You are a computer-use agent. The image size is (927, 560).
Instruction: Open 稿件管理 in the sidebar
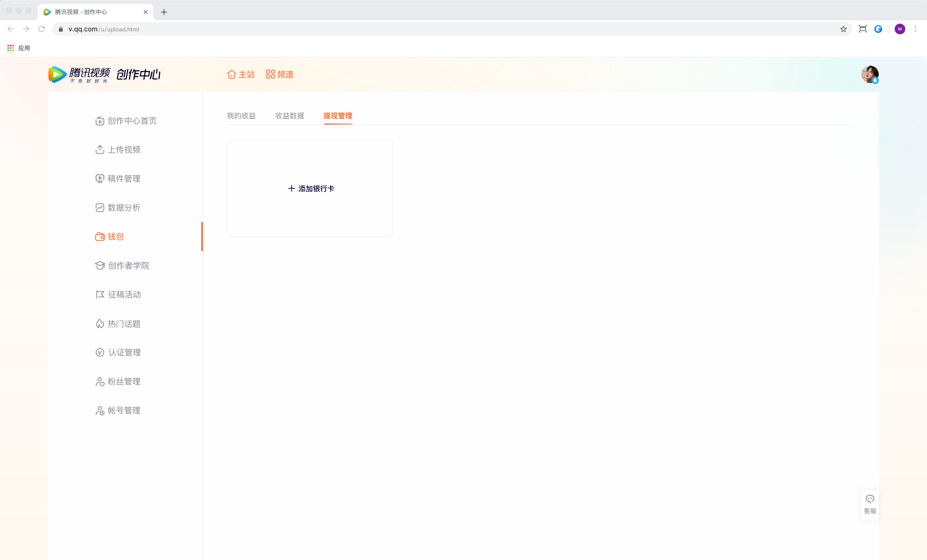(x=118, y=179)
